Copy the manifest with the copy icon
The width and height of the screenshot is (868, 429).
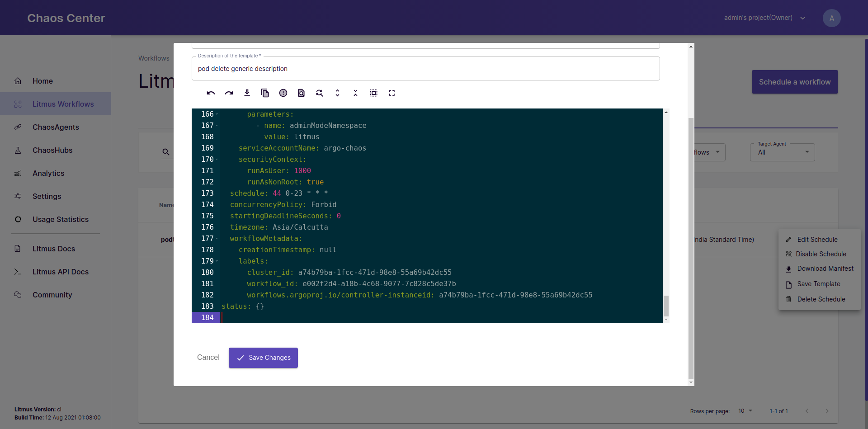pyautogui.click(x=265, y=93)
